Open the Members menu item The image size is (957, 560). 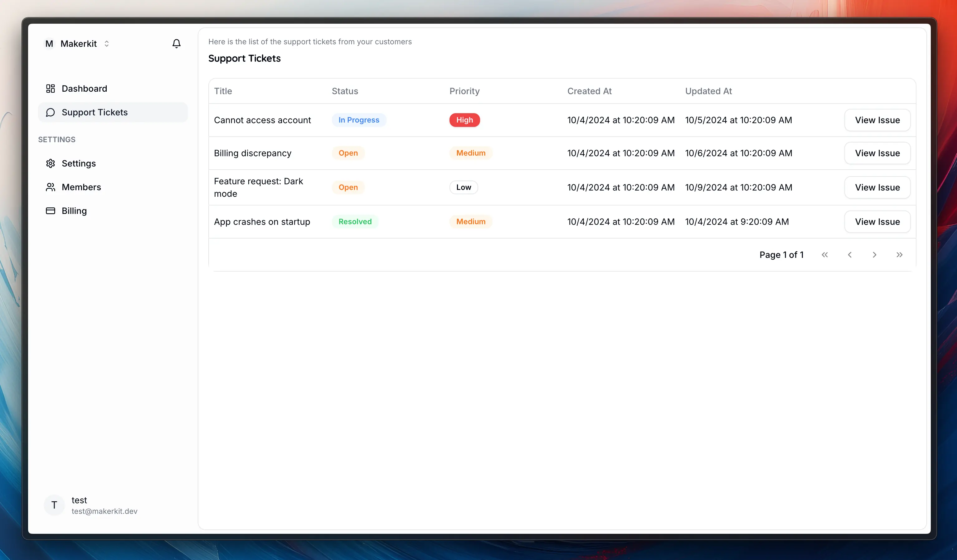[81, 187]
